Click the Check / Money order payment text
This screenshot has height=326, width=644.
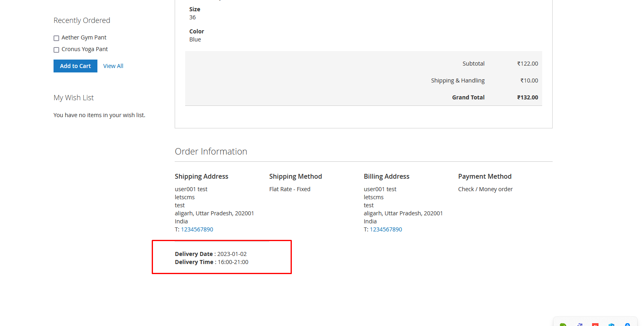485,189
